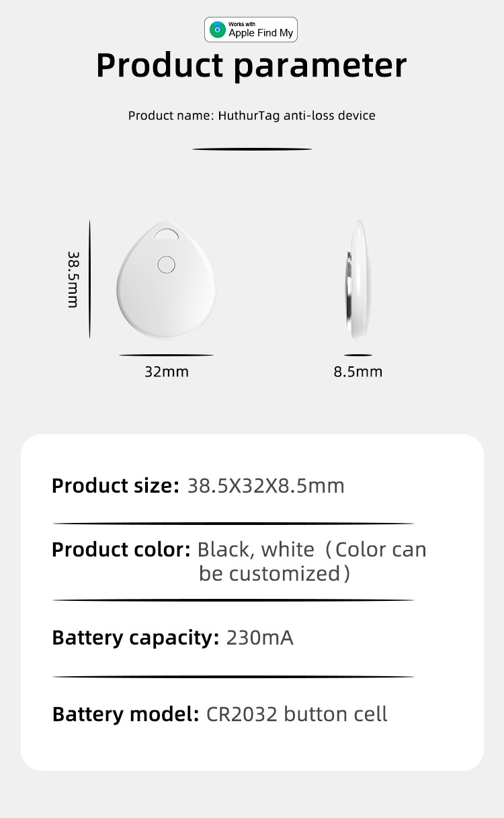Click the 38.5X32X8.5mm size value
504x818 pixels.
(x=265, y=485)
